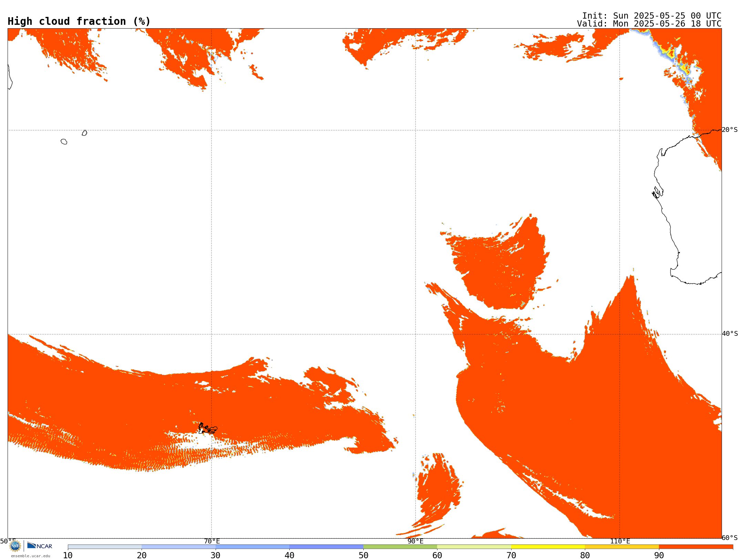Click the amber 80-90 colorbar segment
The width and height of the screenshot is (744, 560).
(622, 547)
